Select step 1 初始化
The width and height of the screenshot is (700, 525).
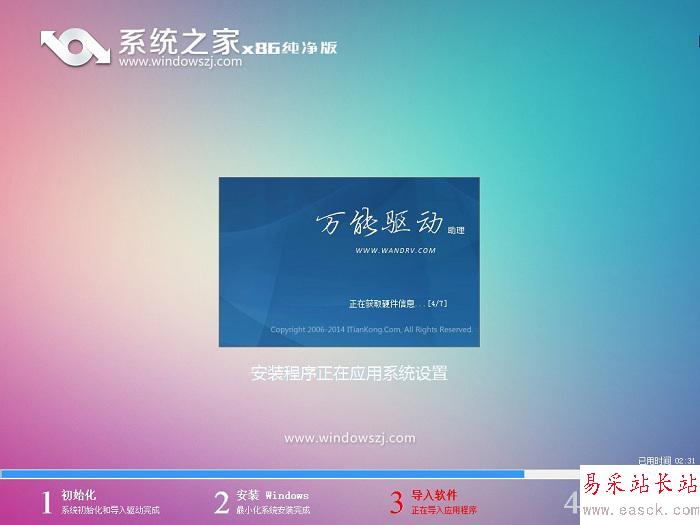pos(79,495)
